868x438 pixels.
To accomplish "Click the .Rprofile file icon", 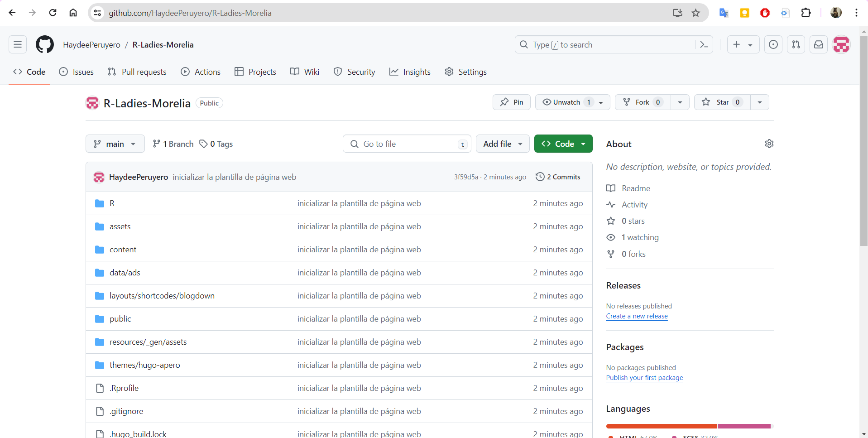I will (x=100, y=388).
